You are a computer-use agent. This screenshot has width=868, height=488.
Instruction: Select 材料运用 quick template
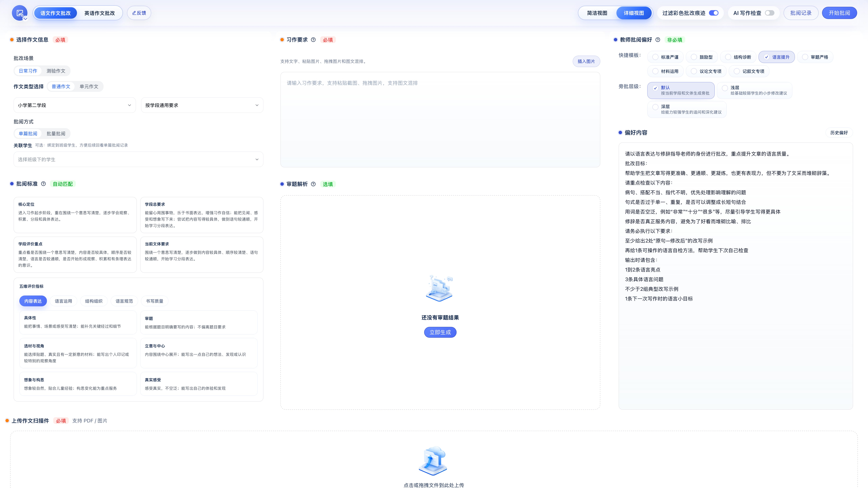pos(665,71)
